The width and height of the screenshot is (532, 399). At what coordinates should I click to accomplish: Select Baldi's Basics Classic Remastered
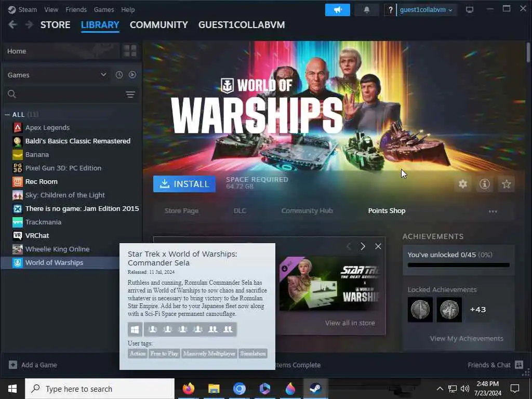[x=78, y=141]
